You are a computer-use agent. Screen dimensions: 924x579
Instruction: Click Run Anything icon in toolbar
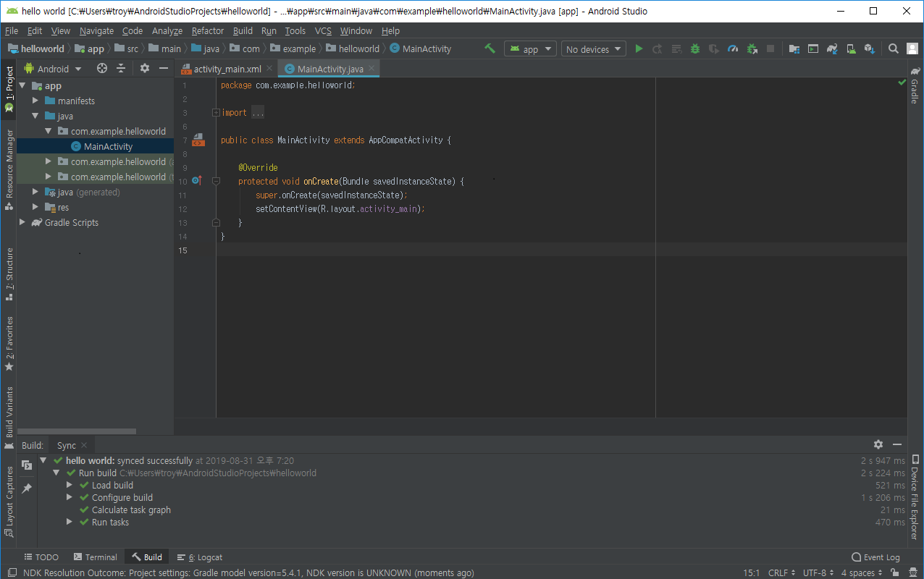(813, 48)
